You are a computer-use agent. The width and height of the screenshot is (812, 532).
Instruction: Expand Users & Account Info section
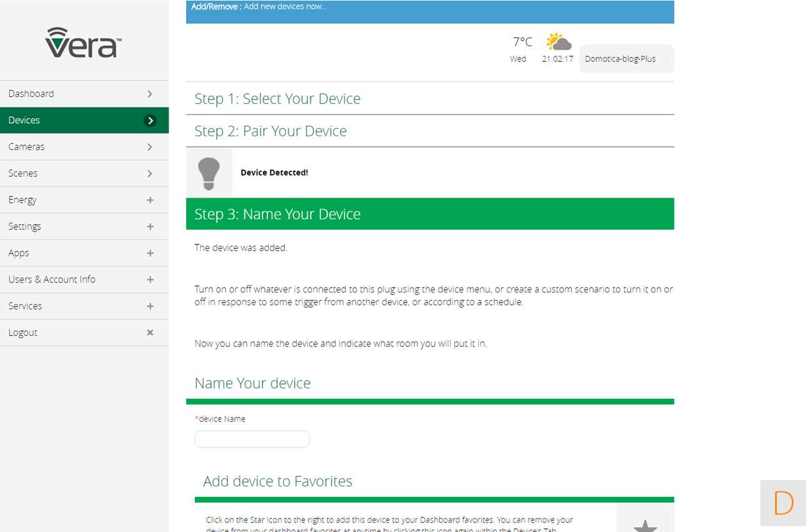click(x=150, y=280)
